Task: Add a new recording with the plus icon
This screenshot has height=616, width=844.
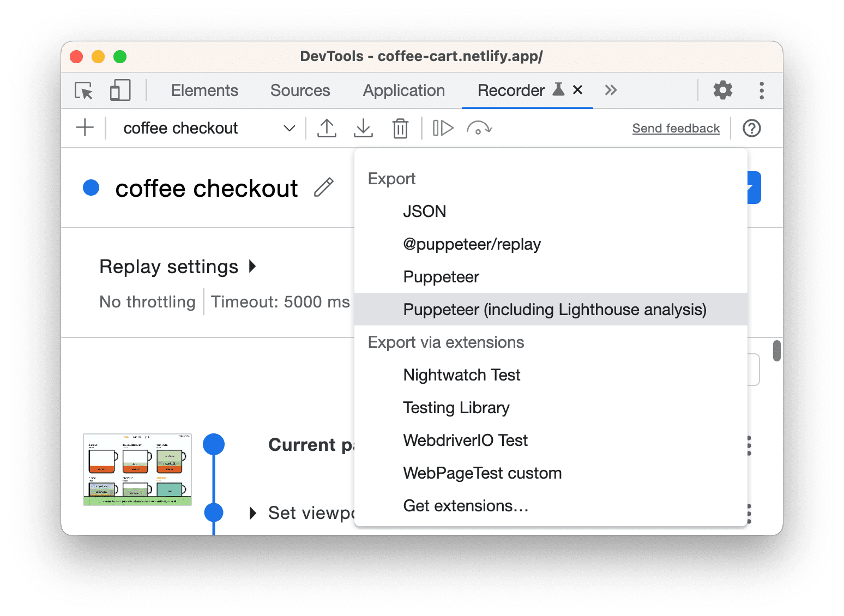Action: [x=85, y=128]
